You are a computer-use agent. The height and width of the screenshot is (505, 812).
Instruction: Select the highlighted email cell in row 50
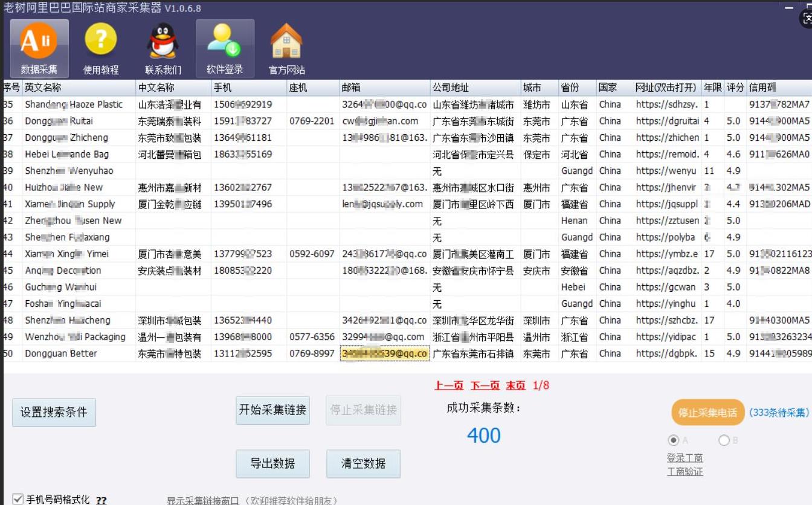tap(384, 353)
